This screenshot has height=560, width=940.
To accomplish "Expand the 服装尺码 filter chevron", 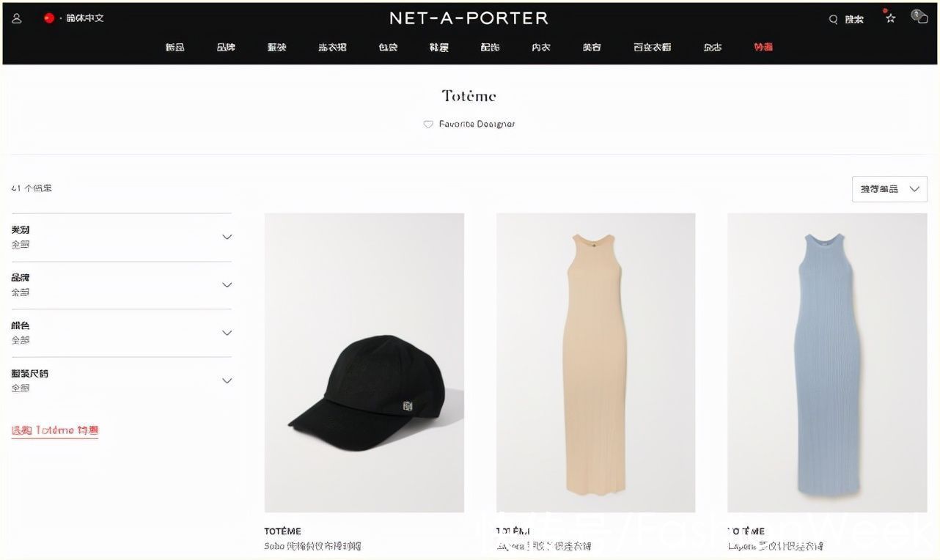I will click(227, 380).
